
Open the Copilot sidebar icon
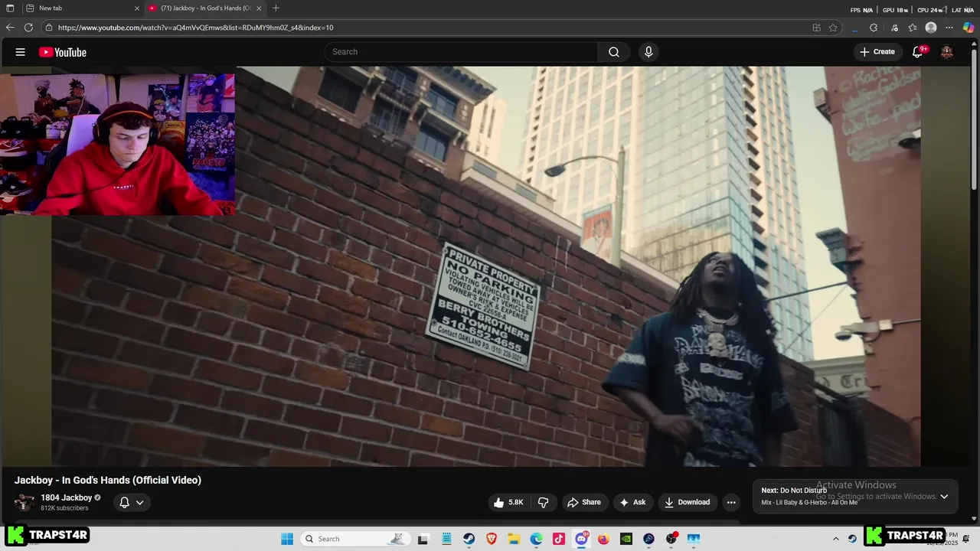(969, 28)
